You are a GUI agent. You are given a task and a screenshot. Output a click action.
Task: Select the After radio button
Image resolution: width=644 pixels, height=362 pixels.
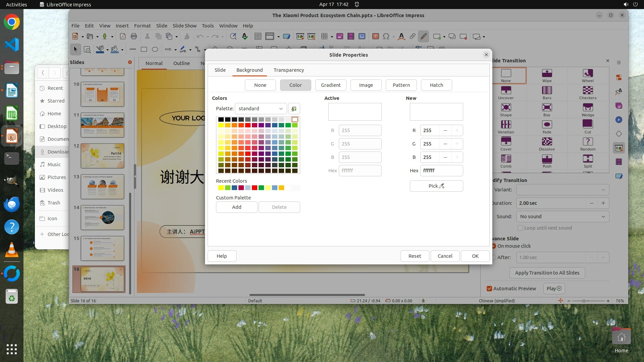(494, 257)
